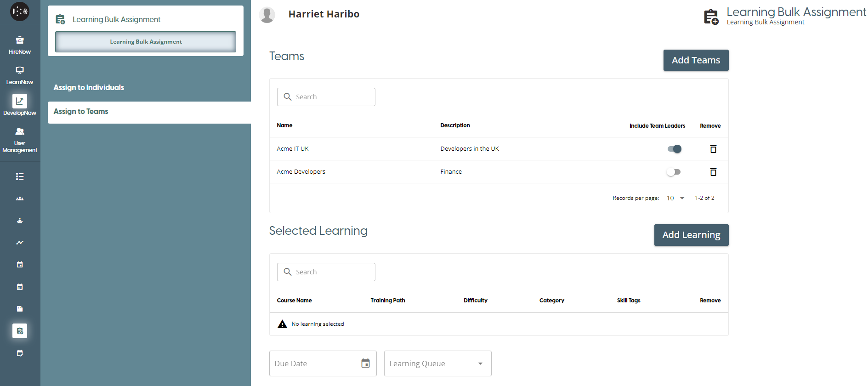Screen dimensions: 868x386
Task: Open the LearnNow module
Action: 20,75
